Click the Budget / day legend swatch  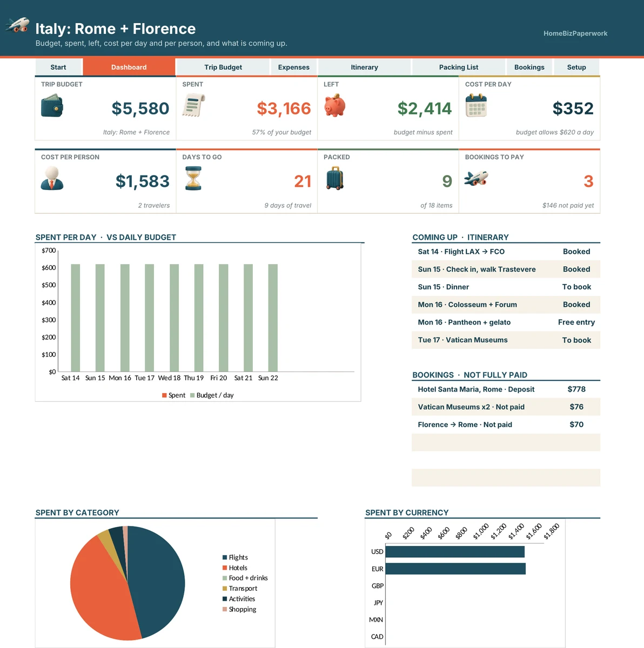(x=192, y=395)
